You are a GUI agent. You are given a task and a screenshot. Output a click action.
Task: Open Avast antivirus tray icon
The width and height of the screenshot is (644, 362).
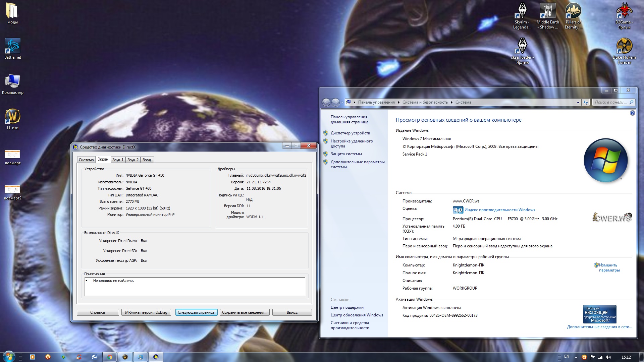tap(584, 357)
